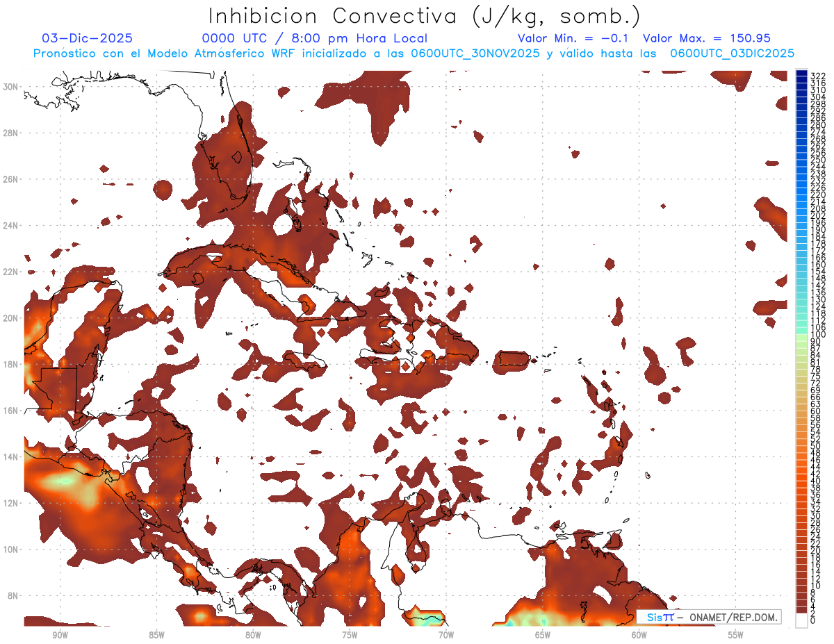Click the "20N" latitude label
The height and width of the screenshot is (644, 834).
point(11,317)
